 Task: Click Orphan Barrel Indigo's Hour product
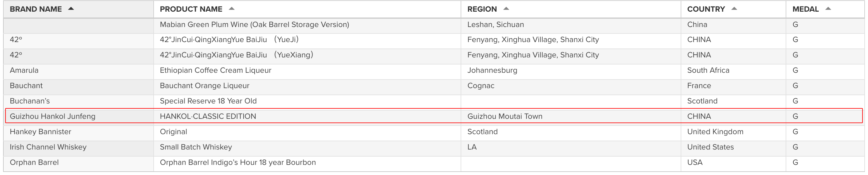(x=238, y=162)
